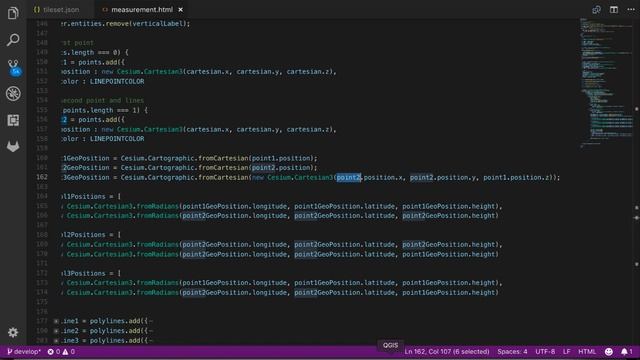The image size is (640, 360).
Task: Open the GitLab fox icon view
Action: coord(13,146)
